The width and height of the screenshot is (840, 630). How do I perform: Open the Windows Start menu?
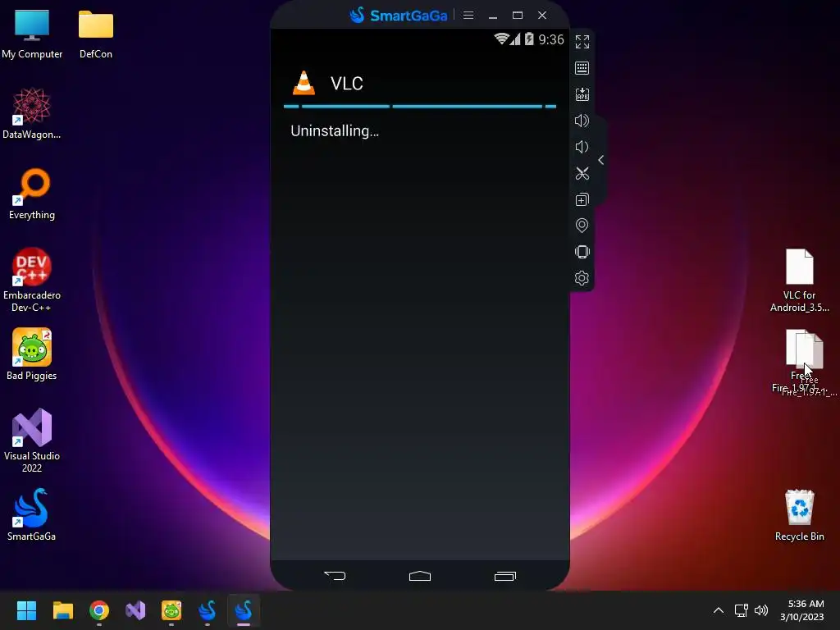tap(27, 610)
